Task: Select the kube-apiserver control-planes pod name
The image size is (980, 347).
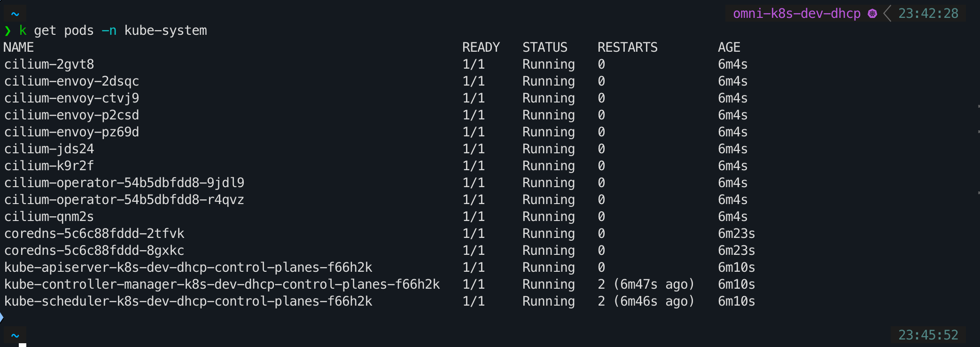Action: pos(188,268)
